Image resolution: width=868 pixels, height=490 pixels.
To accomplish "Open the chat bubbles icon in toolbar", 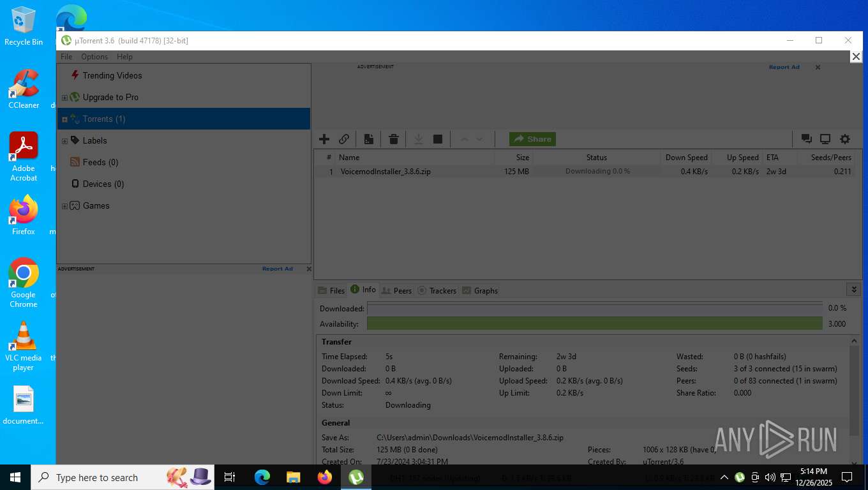I will coord(807,139).
